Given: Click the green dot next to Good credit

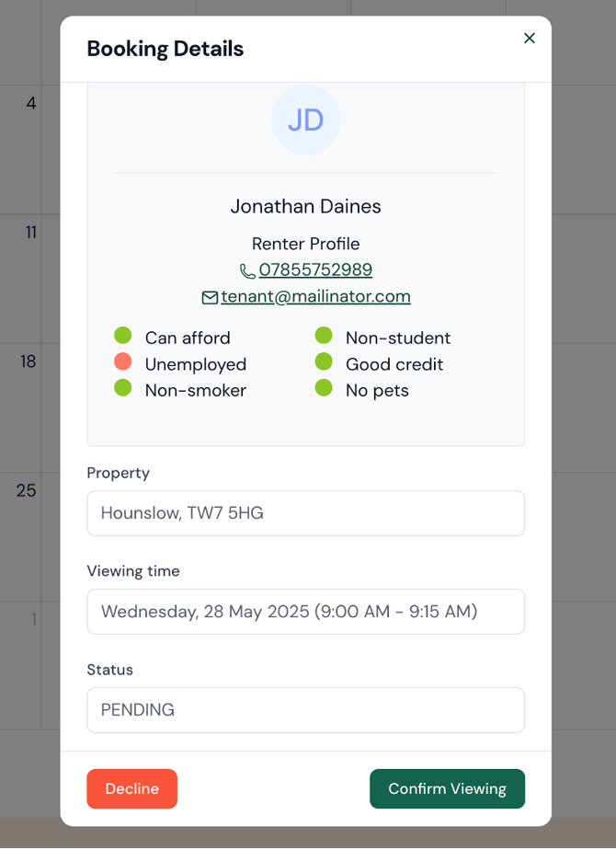Looking at the screenshot, I should tap(324, 362).
